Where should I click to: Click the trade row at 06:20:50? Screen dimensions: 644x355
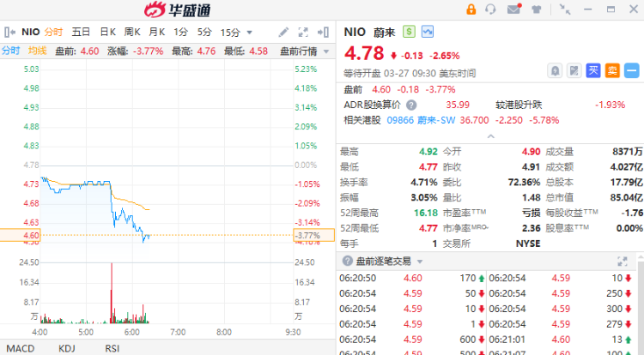tap(411, 278)
